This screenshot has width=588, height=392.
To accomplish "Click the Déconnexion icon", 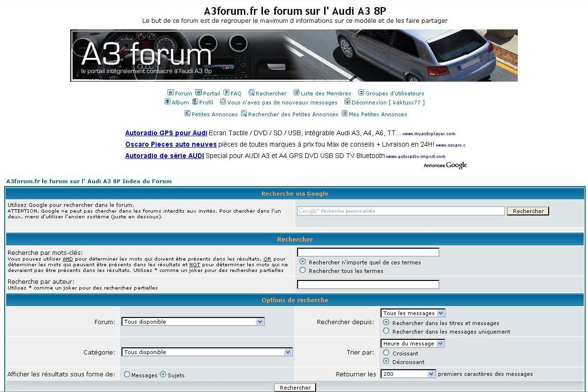I will [x=347, y=102].
